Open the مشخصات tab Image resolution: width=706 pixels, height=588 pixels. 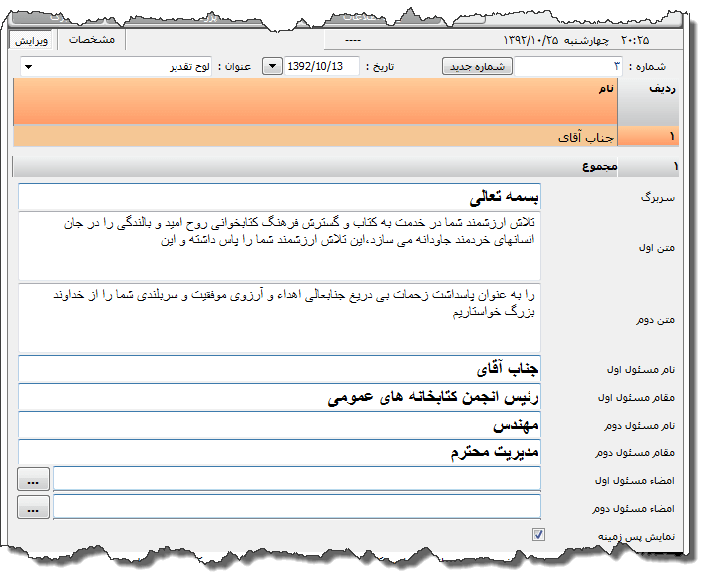pos(92,40)
